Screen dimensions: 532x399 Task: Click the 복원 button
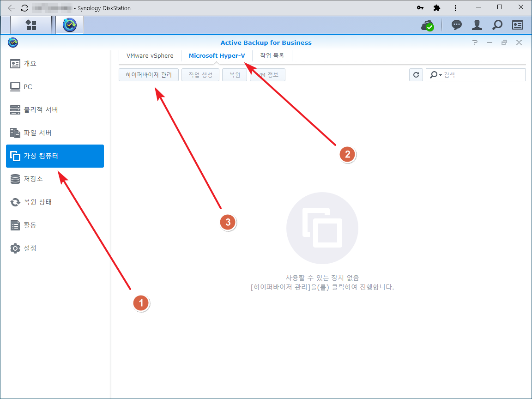click(x=235, y=75)
